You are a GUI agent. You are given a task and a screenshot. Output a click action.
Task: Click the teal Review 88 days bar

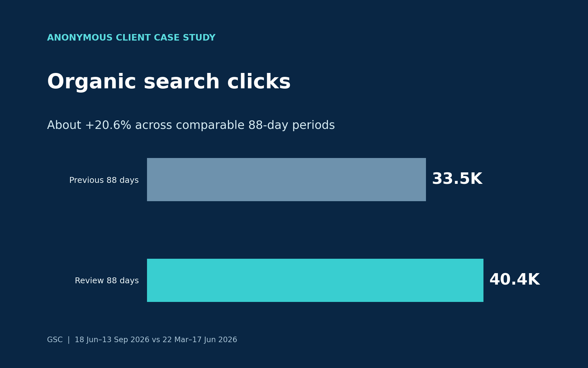(315, 280)
